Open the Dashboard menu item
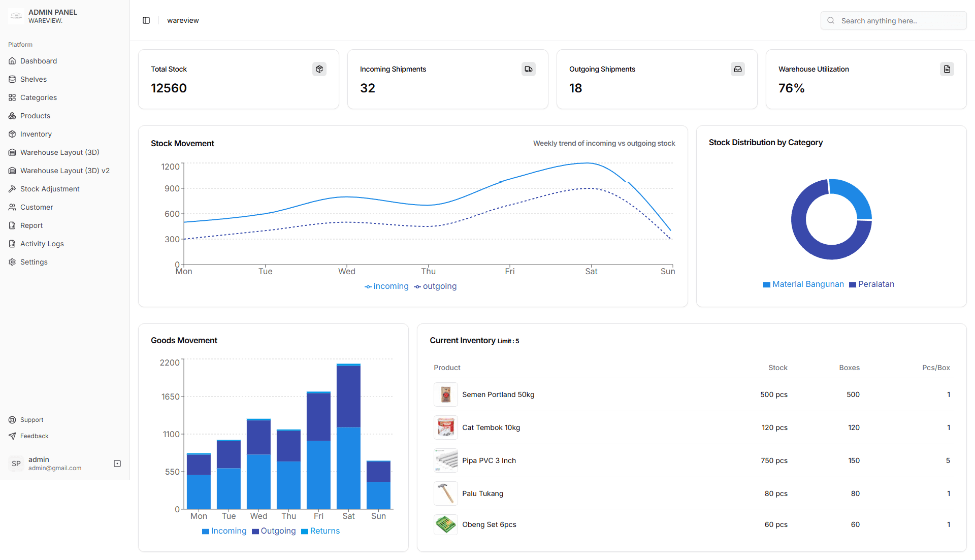Viewport: 975px width, 560px height. point(39,61)
